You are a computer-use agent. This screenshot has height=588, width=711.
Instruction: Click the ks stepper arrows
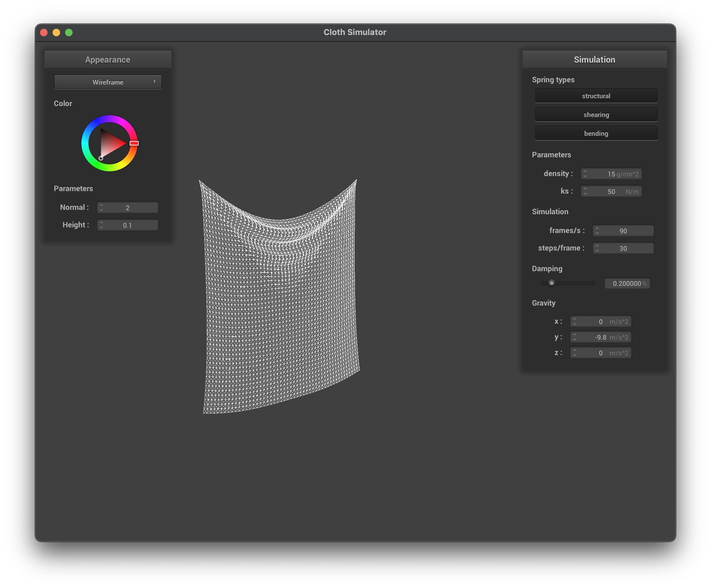coord(585,191)
